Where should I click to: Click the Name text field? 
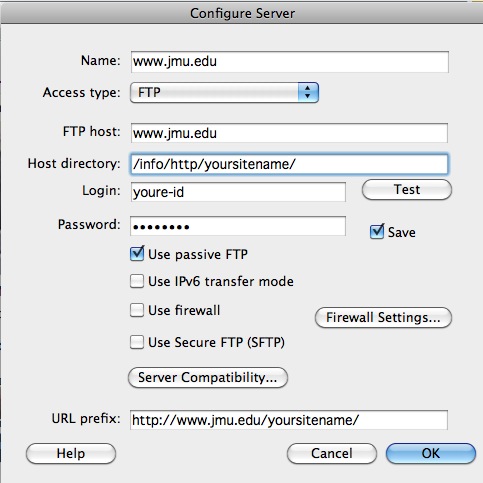[290, 62]
